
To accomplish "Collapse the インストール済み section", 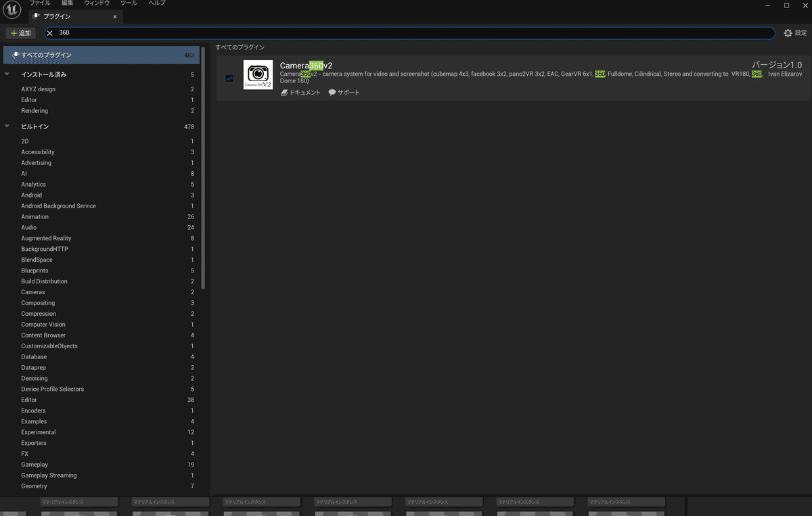I will point(7,74).
